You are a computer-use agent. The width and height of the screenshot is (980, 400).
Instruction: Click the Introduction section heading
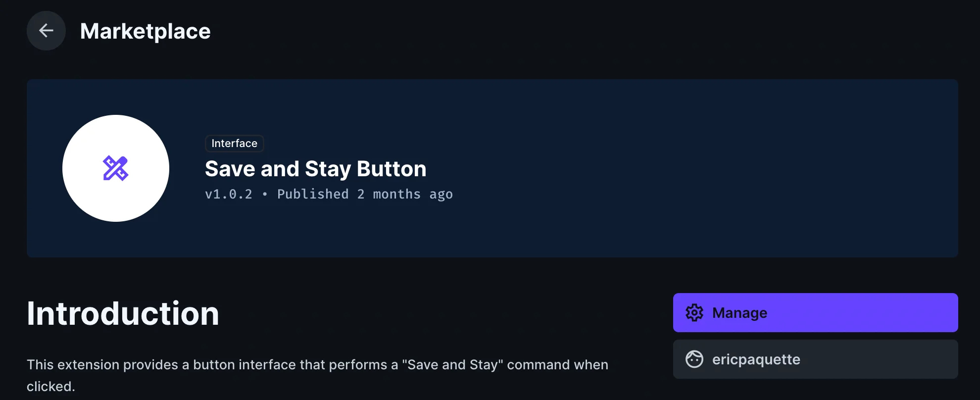click(123, 313)
